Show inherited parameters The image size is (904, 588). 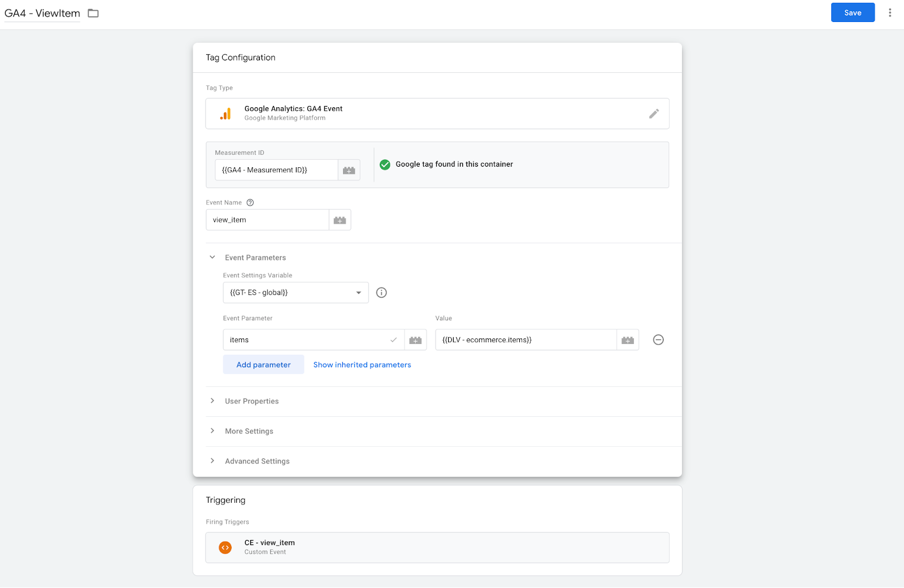click(x=362, y=364)
